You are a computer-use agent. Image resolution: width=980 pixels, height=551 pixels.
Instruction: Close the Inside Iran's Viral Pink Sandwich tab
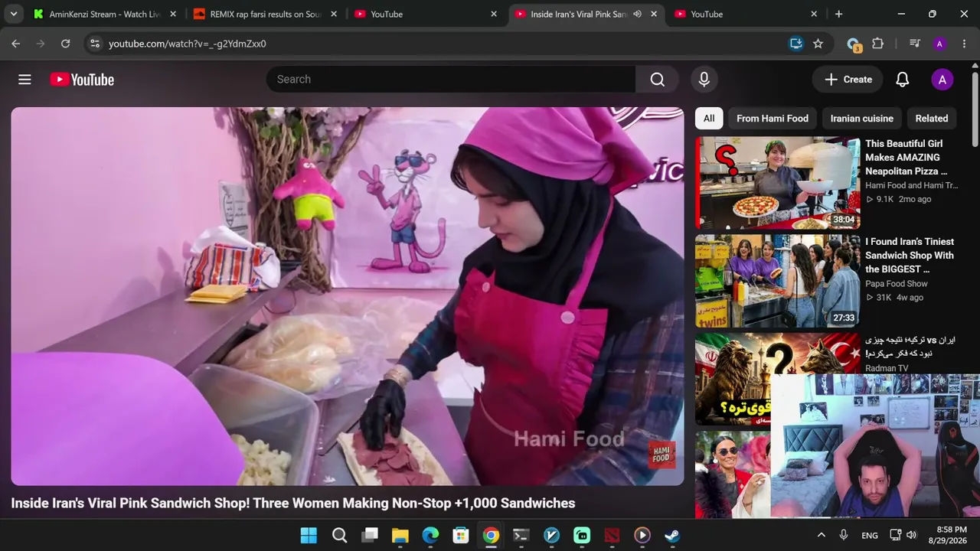point(654,14)
